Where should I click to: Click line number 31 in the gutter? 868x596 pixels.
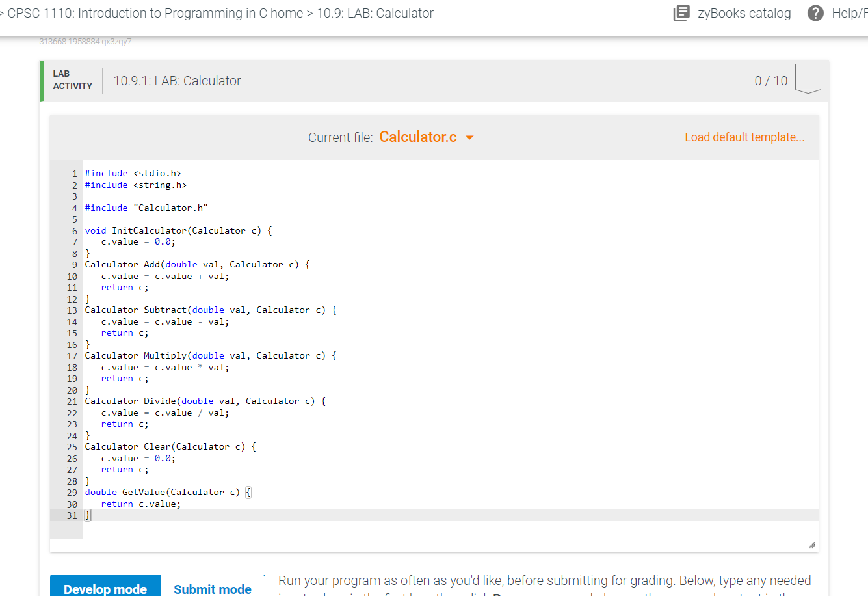[72, 515]
